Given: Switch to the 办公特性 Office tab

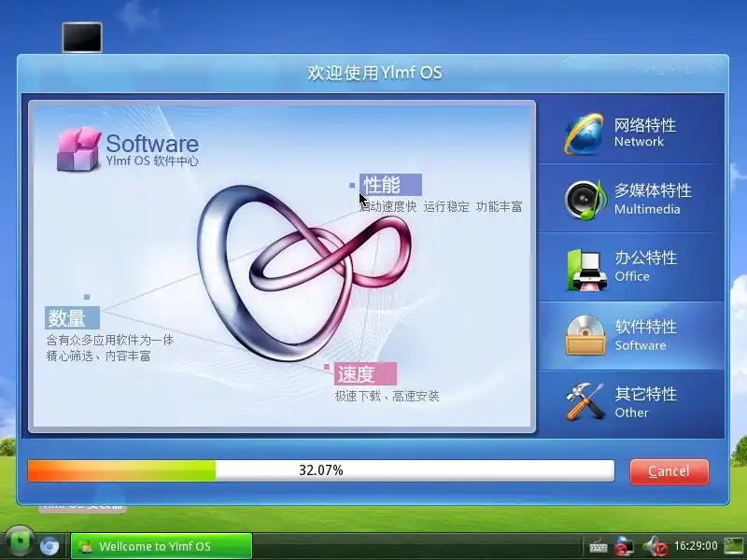Looking at the screenshot, I should point(631,267).
